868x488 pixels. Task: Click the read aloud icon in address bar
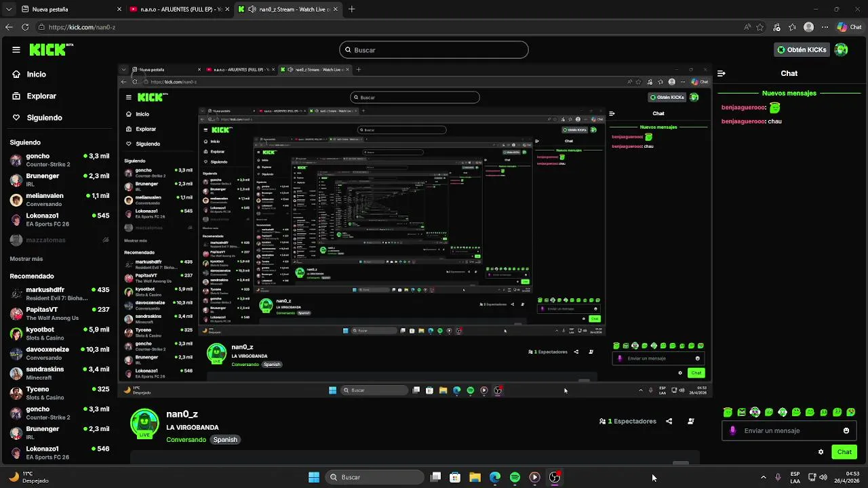[x=747, y=27]
